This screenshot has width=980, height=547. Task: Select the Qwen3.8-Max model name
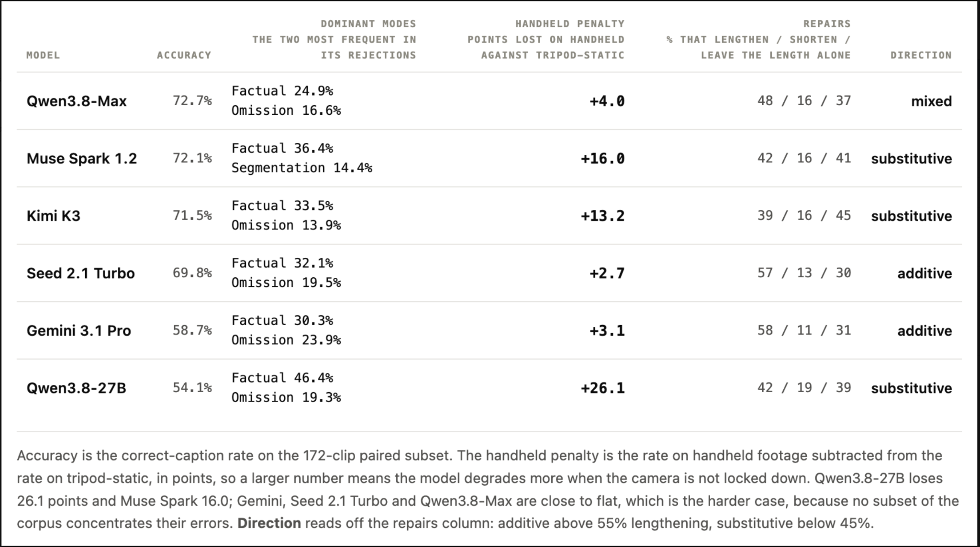(x=77, y=101)
